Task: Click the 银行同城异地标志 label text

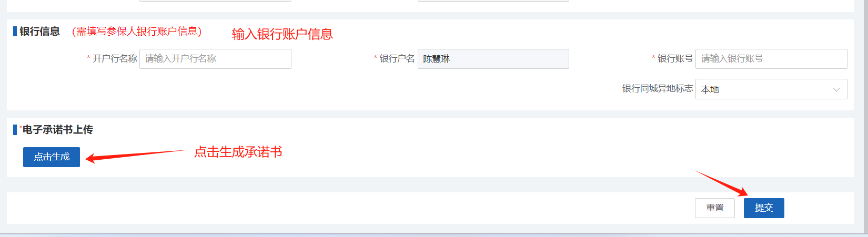Action: pyautogui.click(x=658, y=89)
